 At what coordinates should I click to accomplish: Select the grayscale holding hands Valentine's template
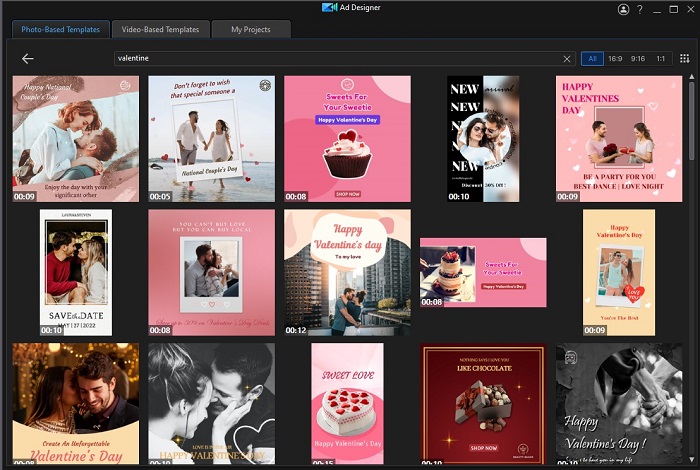[x=619, y=403]
